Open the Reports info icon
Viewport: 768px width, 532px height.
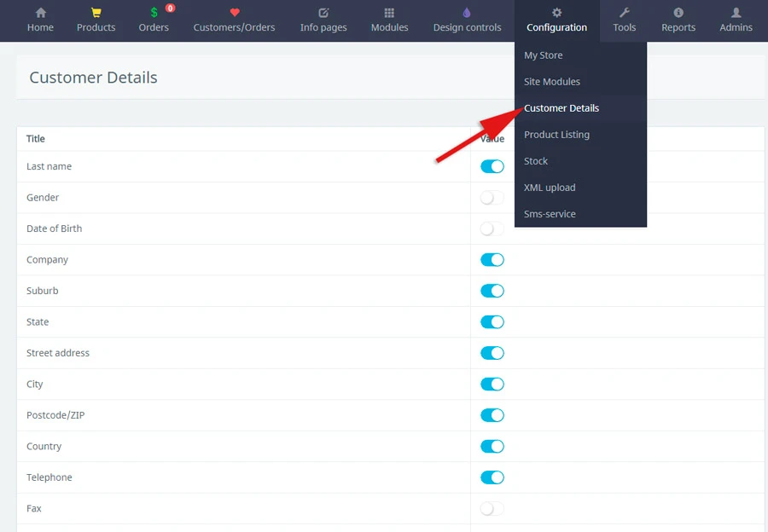678,13
